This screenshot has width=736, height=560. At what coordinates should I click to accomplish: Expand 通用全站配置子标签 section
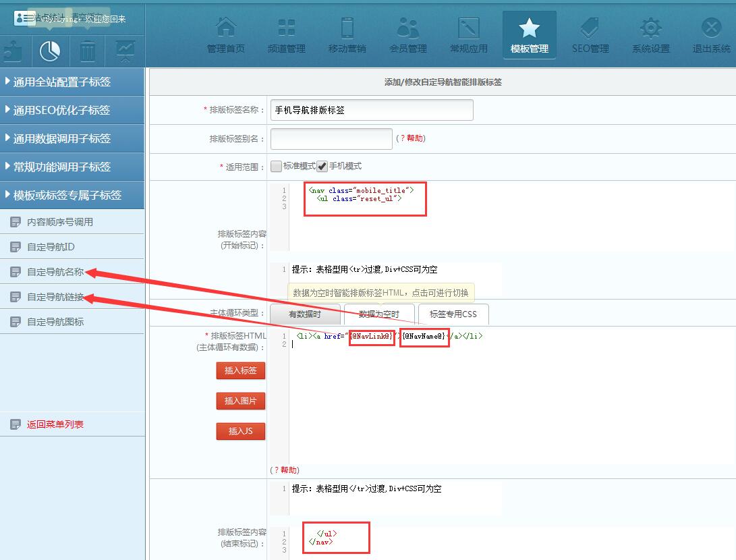coord(72,82)
